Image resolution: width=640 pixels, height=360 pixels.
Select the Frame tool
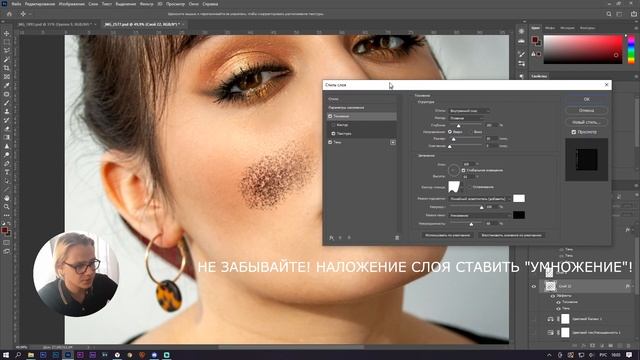tap(7, 76)
